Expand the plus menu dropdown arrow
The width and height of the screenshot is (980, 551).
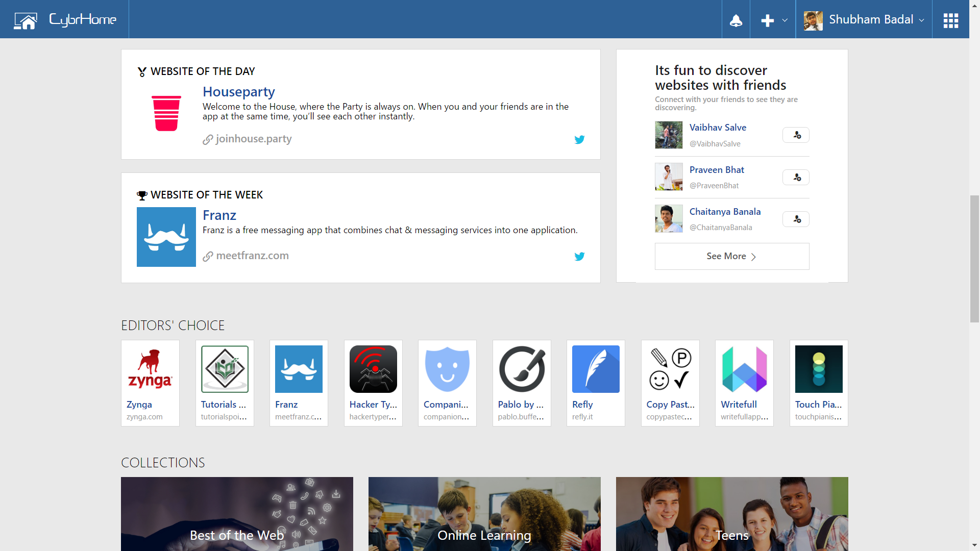785,20
